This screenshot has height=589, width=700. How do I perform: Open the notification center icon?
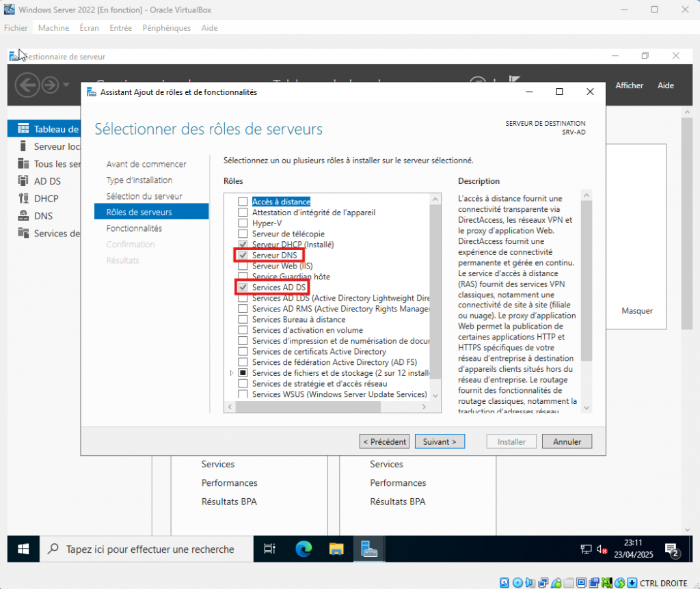[671, 549]
